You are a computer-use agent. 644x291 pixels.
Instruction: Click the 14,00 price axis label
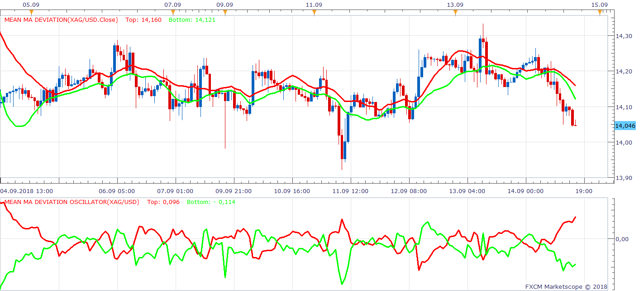[x=624, y=142]
